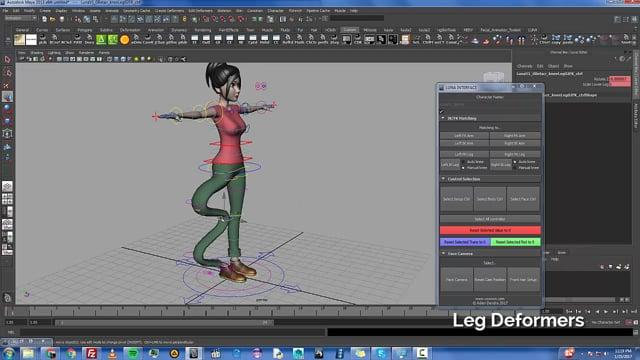Select Manual Scene radio for Right leg

pos(515,168)
